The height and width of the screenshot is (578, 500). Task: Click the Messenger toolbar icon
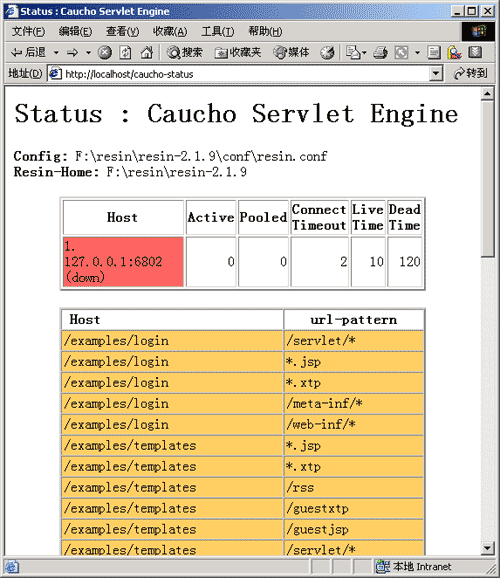point(454,53)
